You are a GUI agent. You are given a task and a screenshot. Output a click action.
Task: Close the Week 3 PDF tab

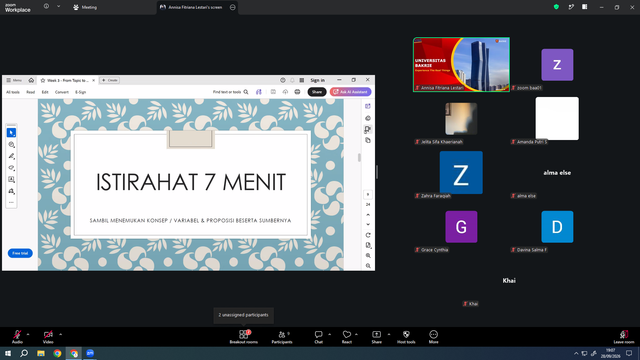tap(93, 80)
